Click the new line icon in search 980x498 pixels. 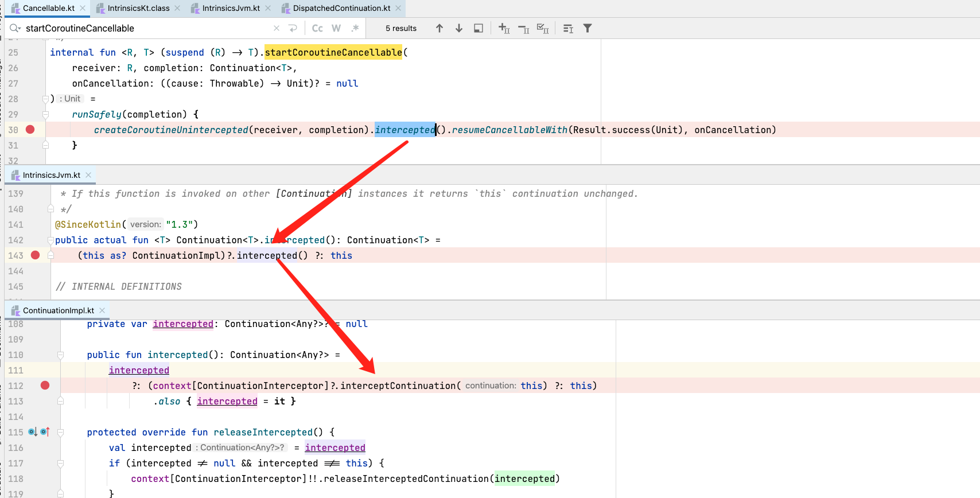(x=293, y=28)
